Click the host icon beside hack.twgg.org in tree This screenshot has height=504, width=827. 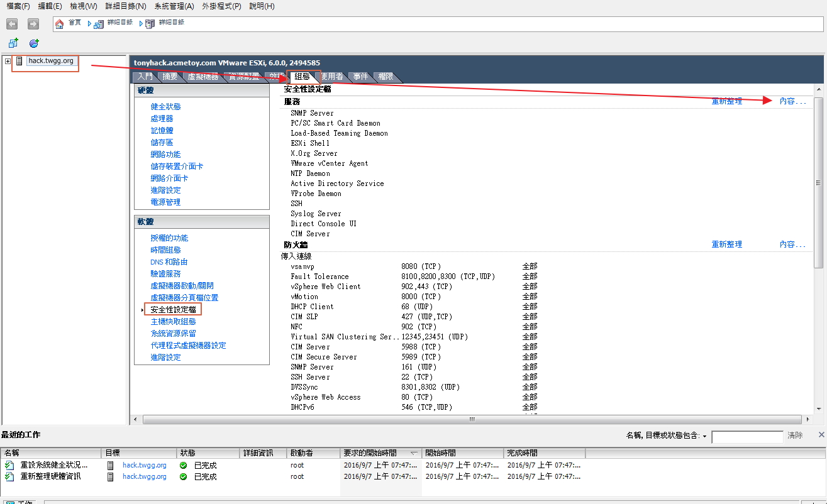[x=19, y=61]
